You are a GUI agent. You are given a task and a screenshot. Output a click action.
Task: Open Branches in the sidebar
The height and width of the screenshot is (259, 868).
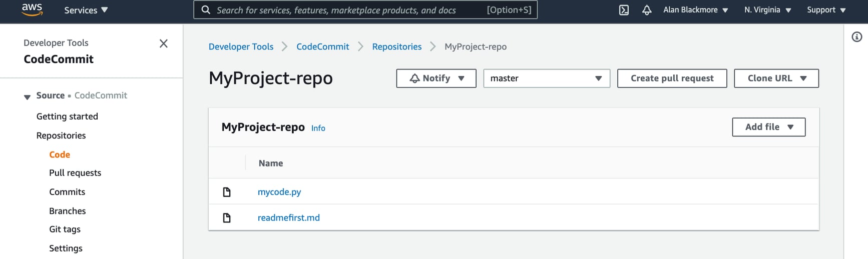click(x=68, y=211)
